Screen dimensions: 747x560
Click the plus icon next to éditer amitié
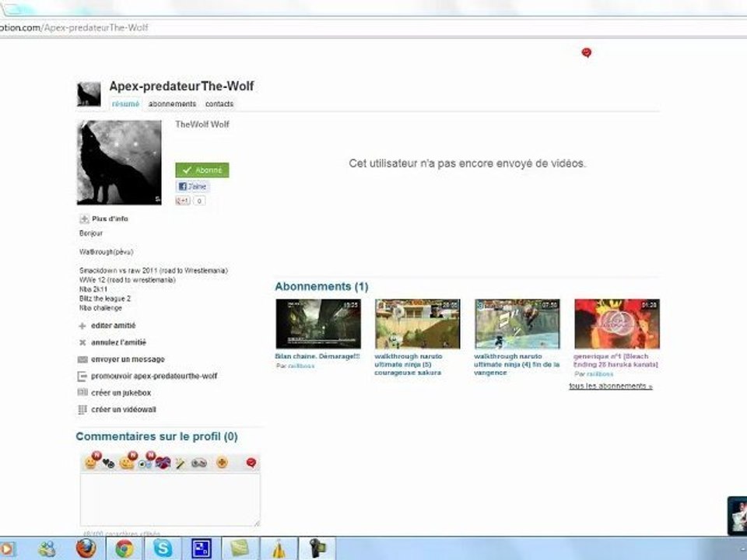82,326
